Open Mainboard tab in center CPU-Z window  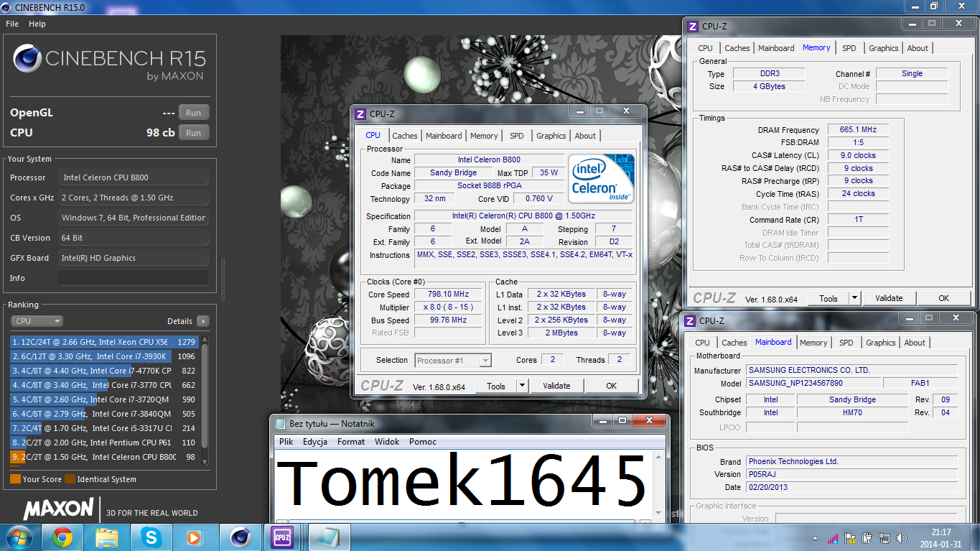[444, 136]
